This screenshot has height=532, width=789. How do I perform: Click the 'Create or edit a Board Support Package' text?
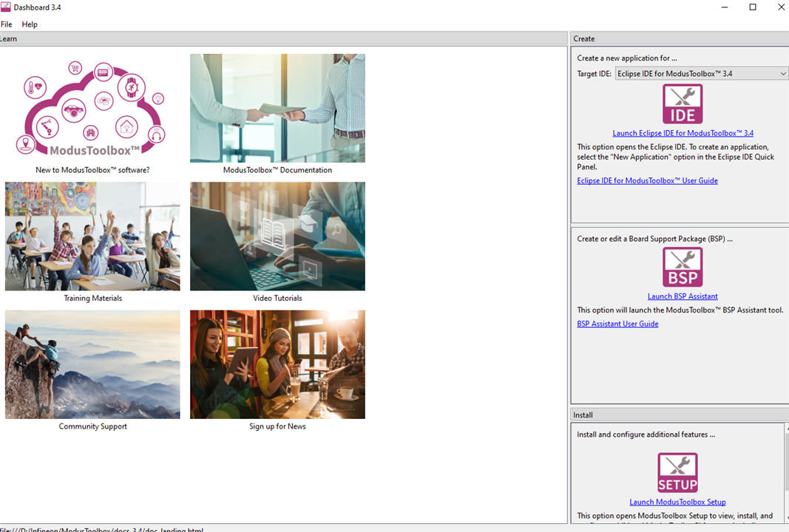pyautogui.click(x=654, y=239)
